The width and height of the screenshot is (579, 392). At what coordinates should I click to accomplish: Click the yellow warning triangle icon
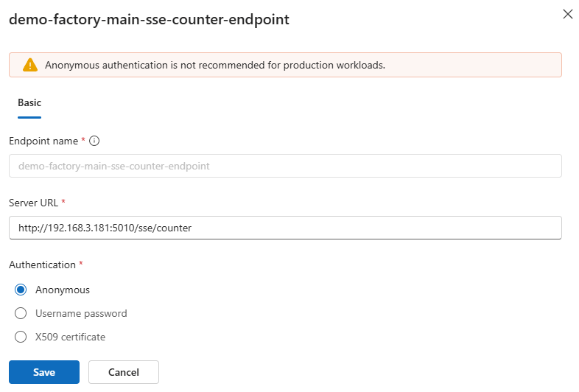coord(29,65)
